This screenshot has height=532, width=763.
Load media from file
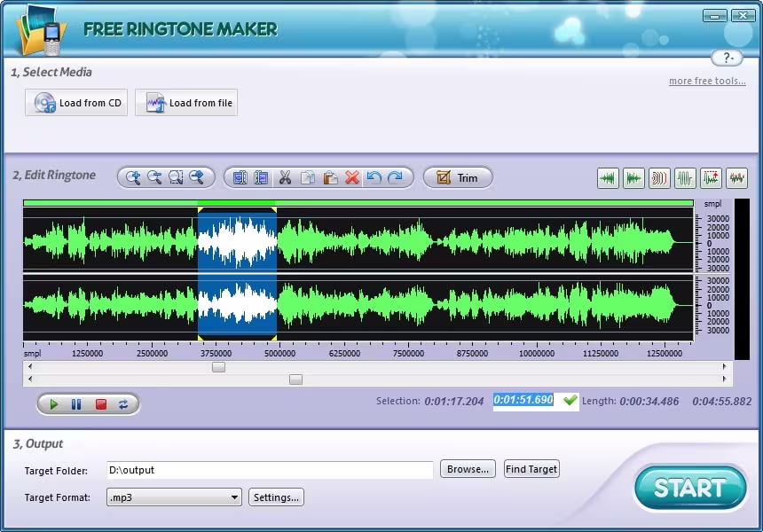click(x=186, y=103)
